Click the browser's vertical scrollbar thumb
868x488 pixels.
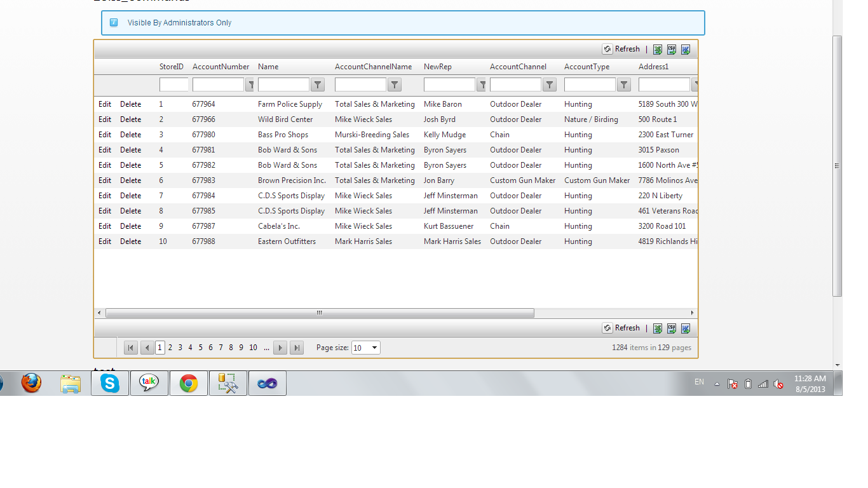coord(837,166)
